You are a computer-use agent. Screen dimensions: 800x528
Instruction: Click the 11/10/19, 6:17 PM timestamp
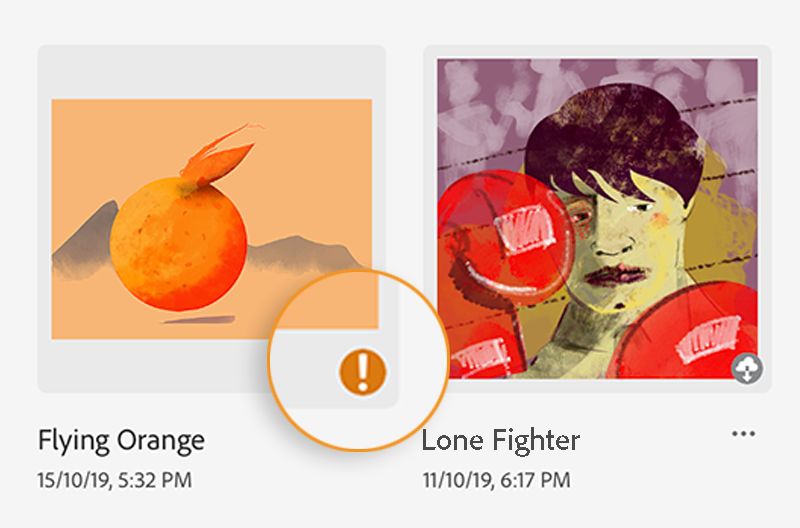pos(496,480)
